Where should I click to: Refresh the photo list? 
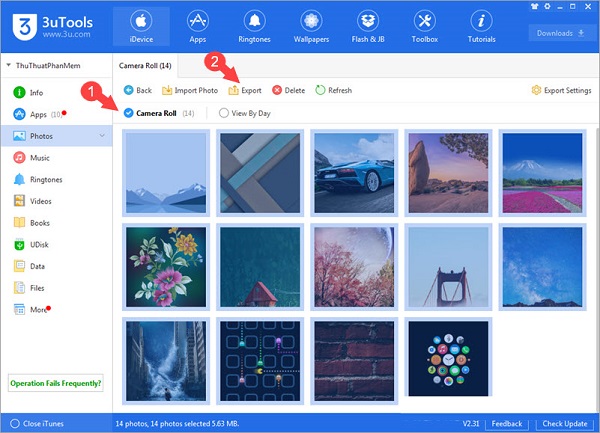[x=334, y=90]
